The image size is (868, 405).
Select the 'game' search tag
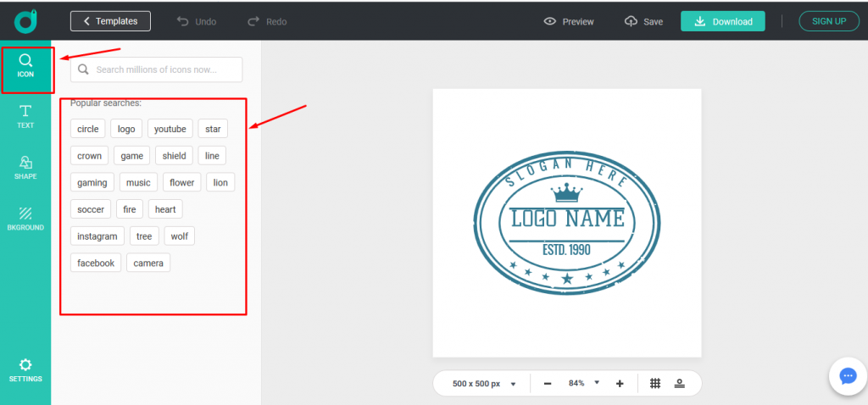(x=131, y=155)
